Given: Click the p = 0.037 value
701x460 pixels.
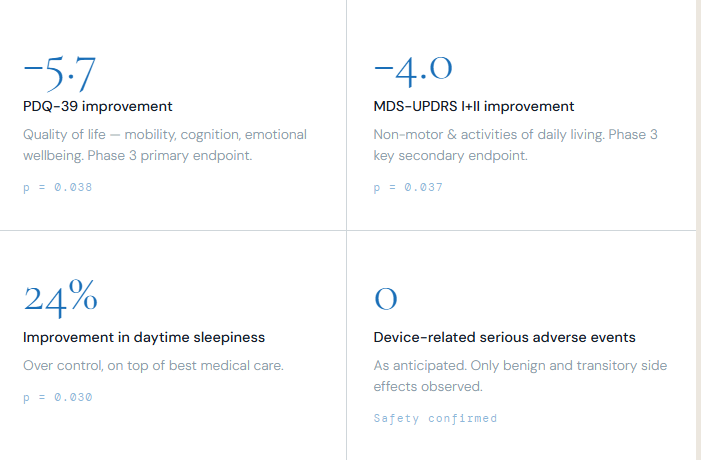Looking at the screenshot, I should (x=408, y=186).
